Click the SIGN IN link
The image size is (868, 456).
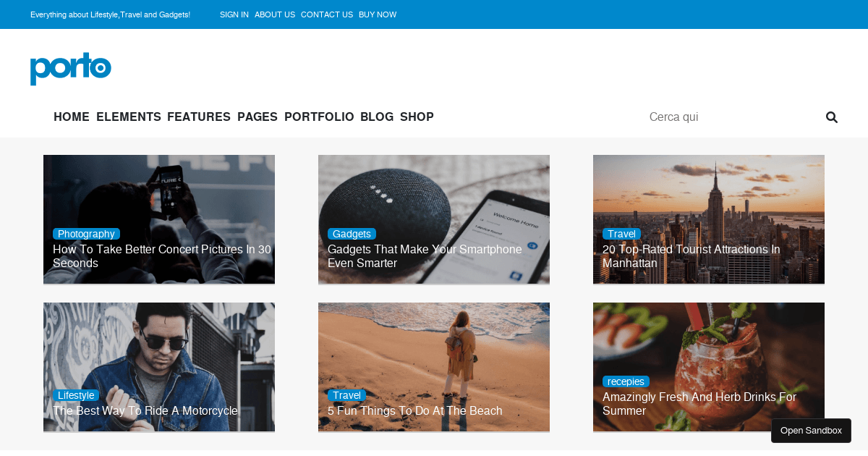(234, 14)
